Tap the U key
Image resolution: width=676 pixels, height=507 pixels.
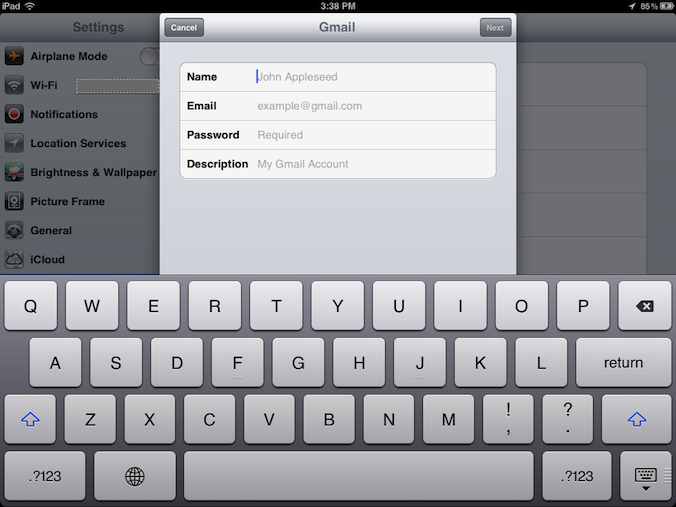399,306
